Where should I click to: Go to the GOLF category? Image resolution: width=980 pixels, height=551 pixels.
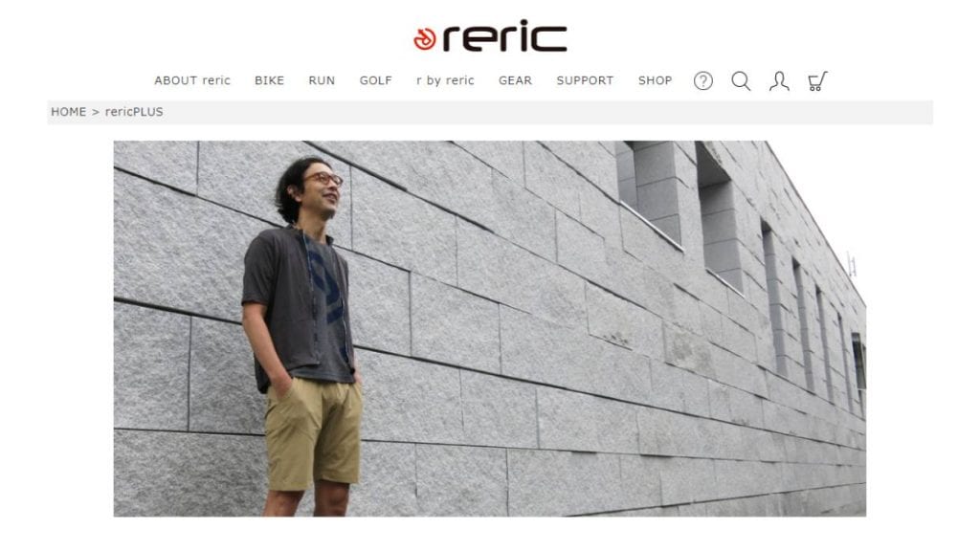click(375, 80)
